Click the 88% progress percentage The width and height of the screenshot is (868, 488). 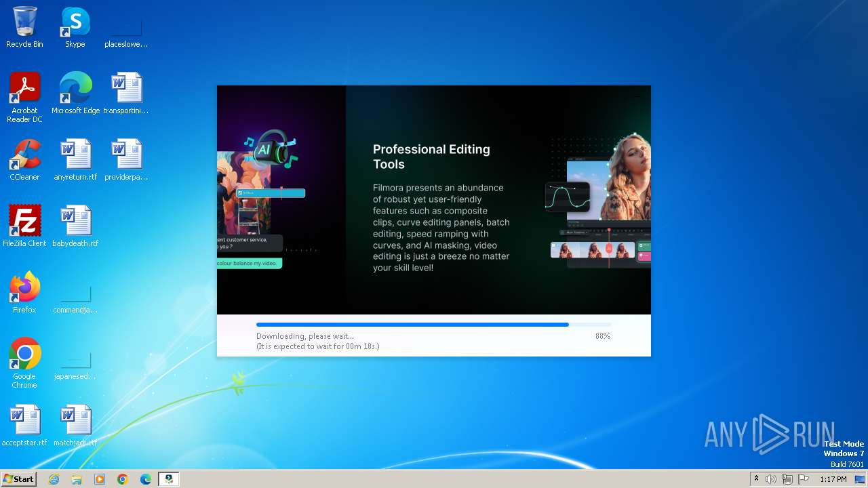603,336
